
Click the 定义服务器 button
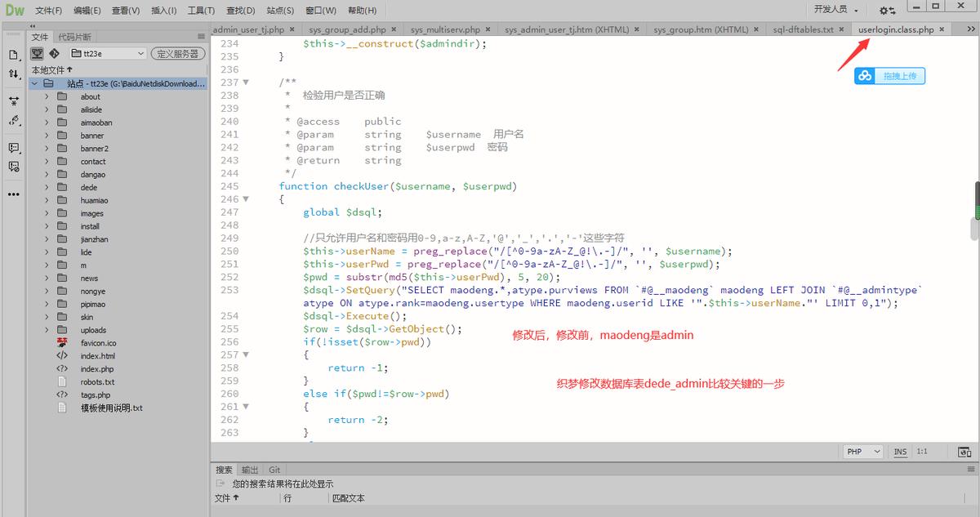coord(178,53)
